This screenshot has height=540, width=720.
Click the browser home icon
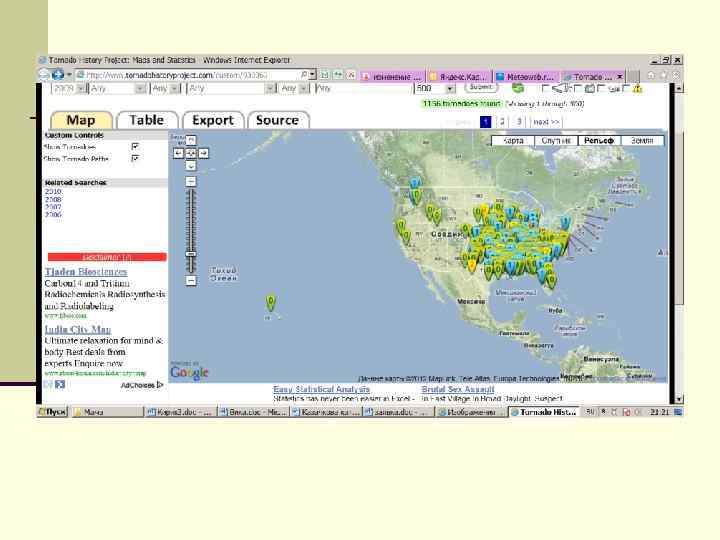click(651, 75)
